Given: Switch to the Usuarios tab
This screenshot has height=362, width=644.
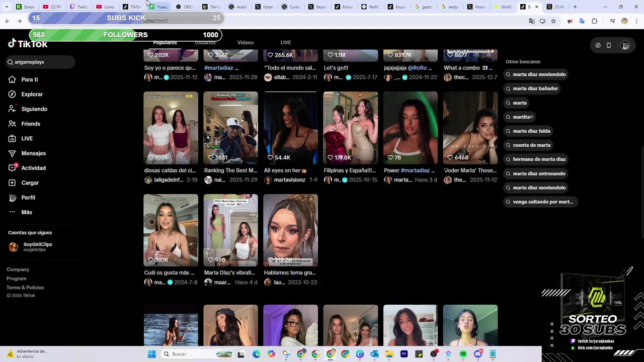Looking at the screenshot, I should pyautogui.click(x=205, y=42).
